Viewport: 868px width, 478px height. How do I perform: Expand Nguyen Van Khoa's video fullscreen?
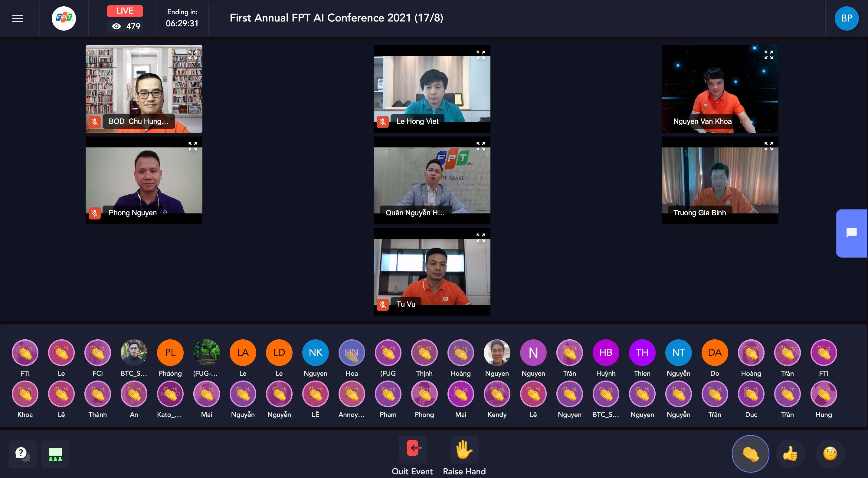(x=767, y=54)
